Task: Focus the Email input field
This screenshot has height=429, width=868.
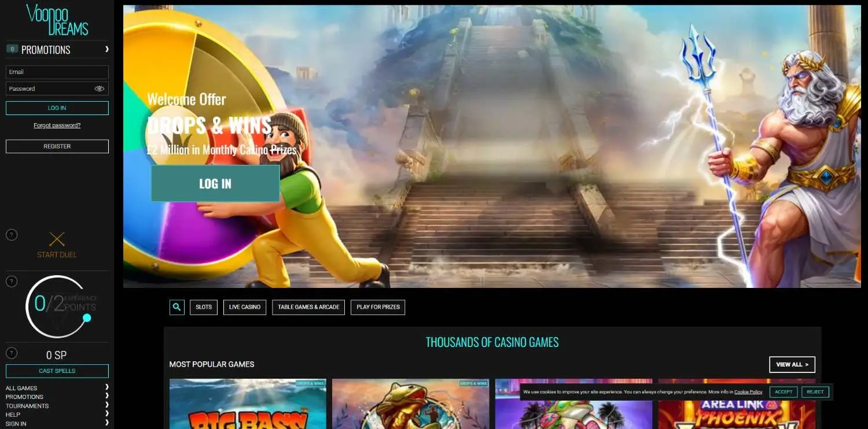Action: pyautogui.click(x=57, y=72)
